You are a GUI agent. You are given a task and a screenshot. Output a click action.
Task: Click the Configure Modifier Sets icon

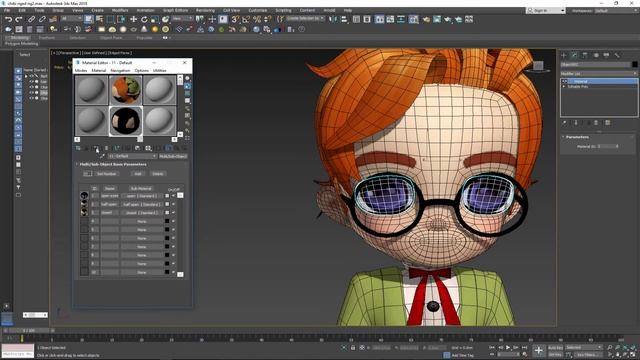coord(607,122)
